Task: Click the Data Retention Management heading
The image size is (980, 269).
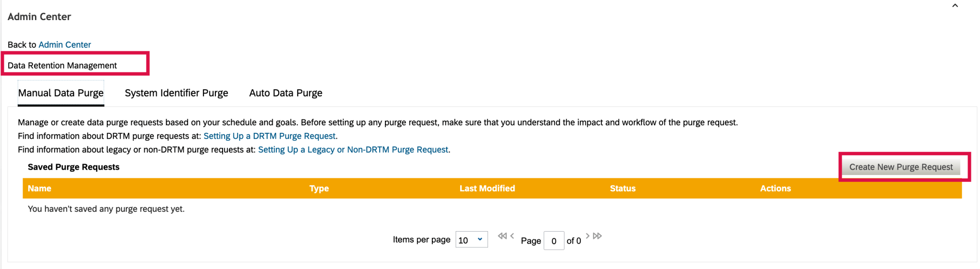Action: [62, 66]
